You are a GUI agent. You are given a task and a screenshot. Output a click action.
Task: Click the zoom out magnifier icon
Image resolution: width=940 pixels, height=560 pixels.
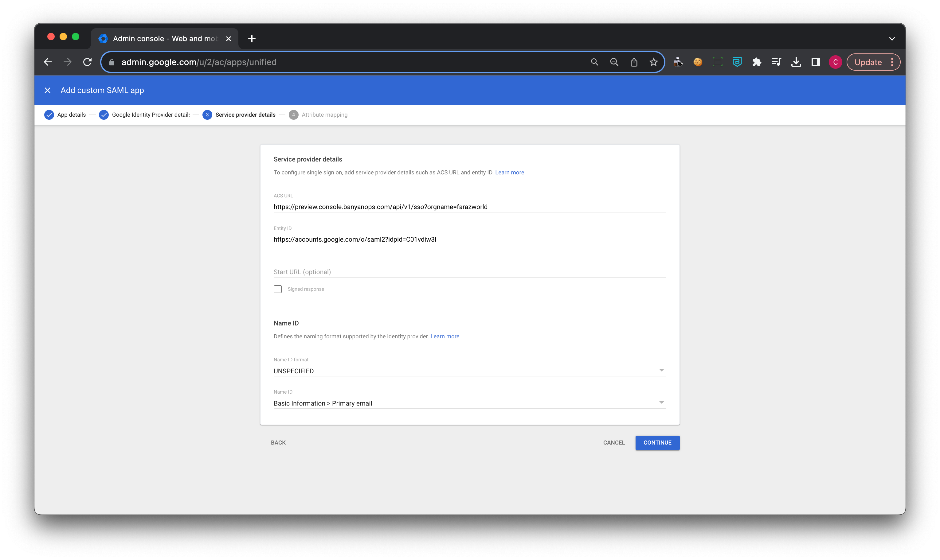(x=614, y=62)
